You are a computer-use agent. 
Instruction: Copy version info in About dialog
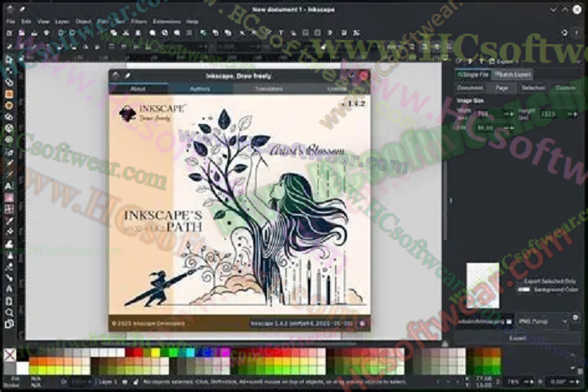[362, 323]
